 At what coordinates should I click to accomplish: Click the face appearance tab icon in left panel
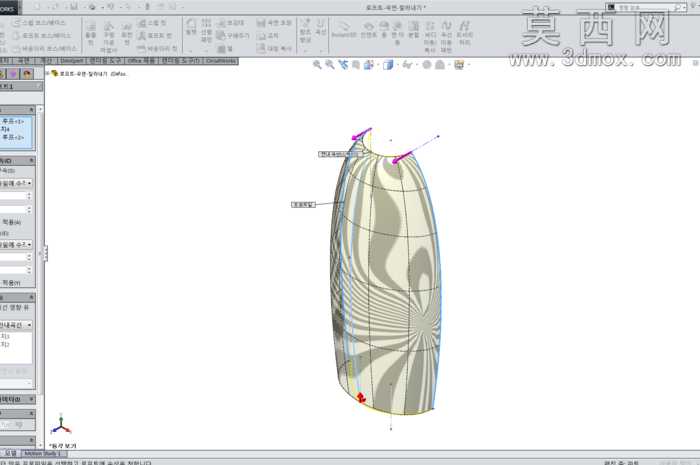pyautogui.click(x=27, y=74)
